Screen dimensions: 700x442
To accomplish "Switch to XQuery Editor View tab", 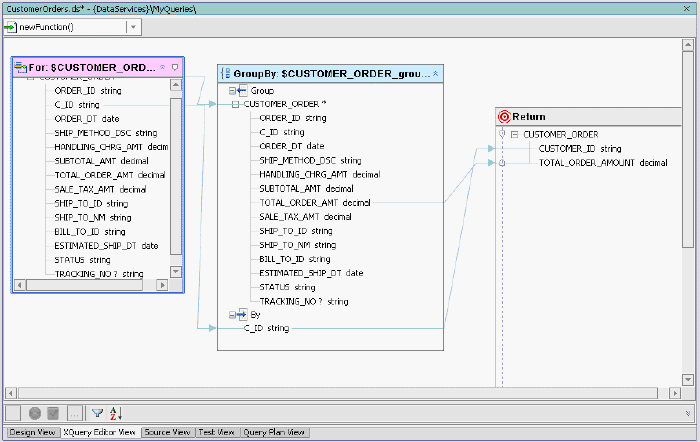I will click(99, 432).
